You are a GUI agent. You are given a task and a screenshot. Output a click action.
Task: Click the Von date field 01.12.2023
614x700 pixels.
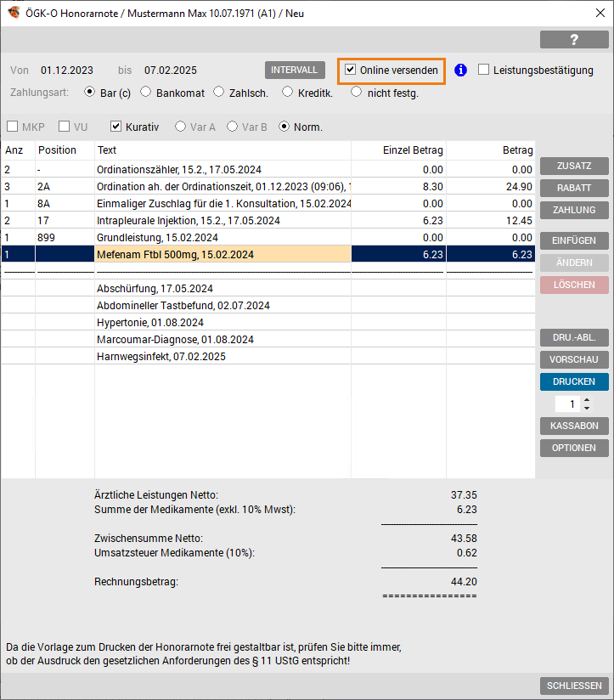[67, 71]
